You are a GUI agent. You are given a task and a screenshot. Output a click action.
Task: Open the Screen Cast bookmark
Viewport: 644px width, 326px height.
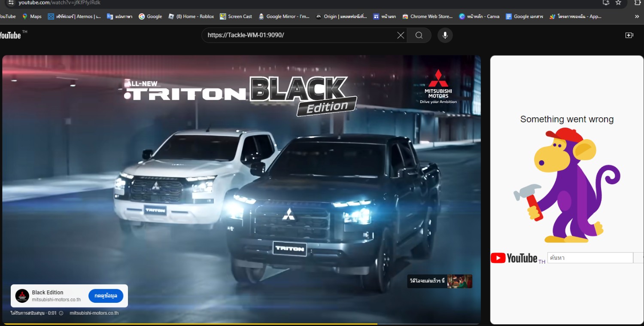pyautogui.click(x=236, y=16)
